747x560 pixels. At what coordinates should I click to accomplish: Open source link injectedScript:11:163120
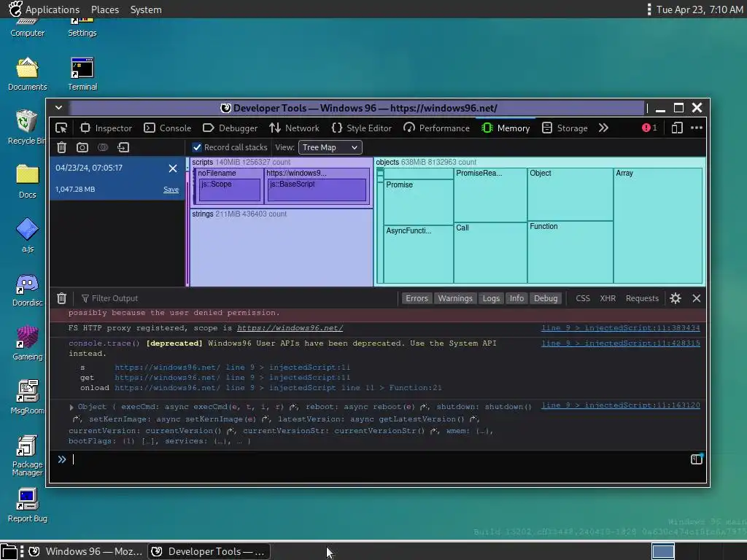(x=620, y=405)
